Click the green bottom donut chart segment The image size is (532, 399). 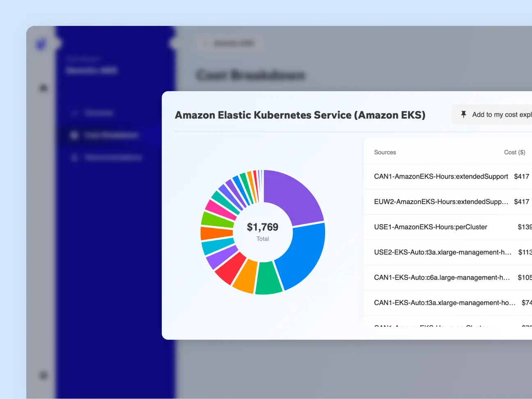pyautogui.click(x=268, y=278)
